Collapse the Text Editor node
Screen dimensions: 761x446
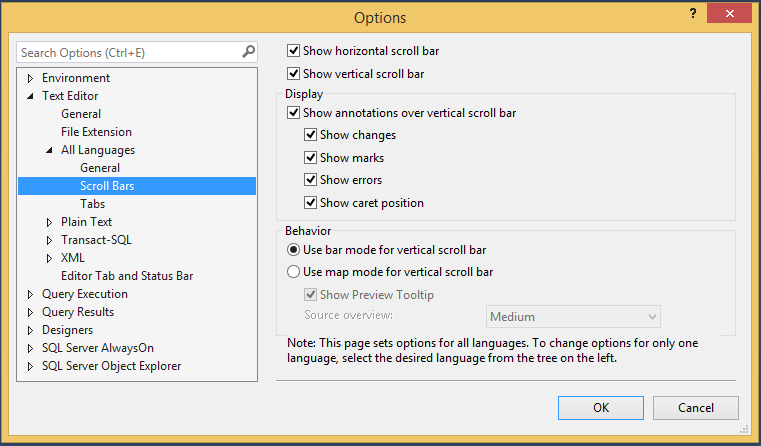[31, 96]
